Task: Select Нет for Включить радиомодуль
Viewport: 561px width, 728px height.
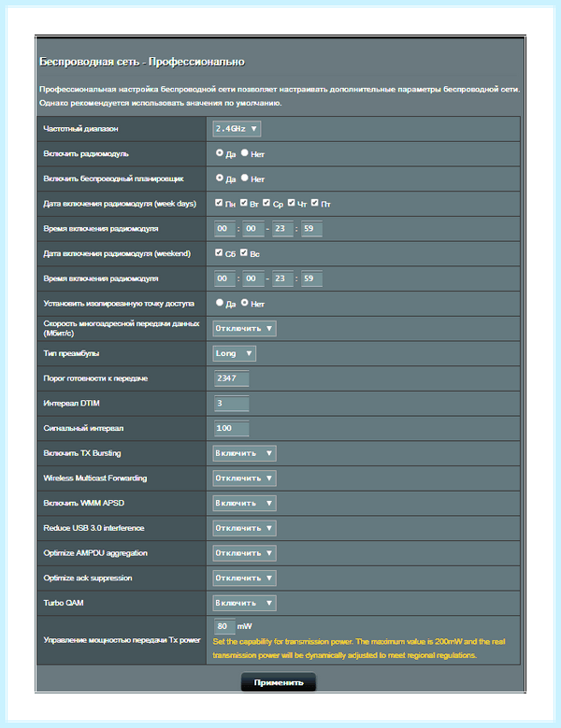Action: pos(244,152)
